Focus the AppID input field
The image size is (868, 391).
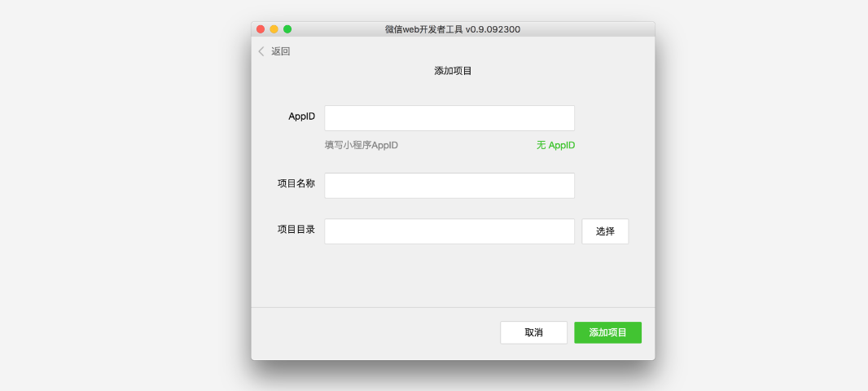[449, 118]
